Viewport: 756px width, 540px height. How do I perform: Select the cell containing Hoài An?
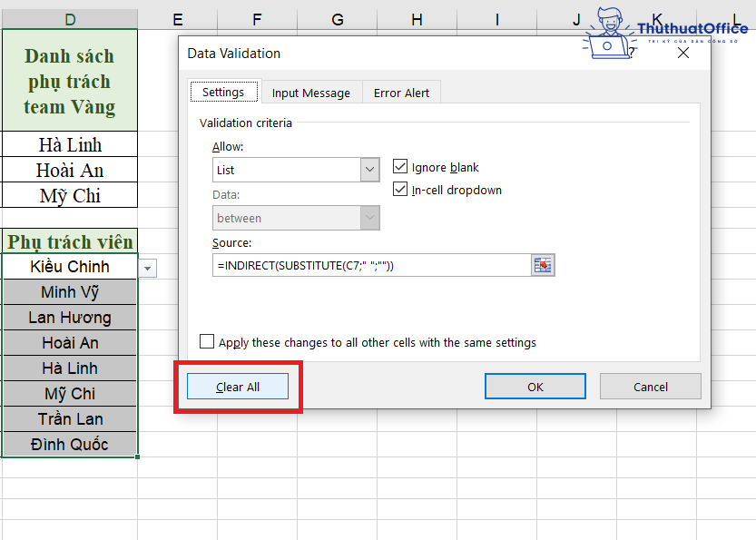pyautogui.click(x=70, y=170)
